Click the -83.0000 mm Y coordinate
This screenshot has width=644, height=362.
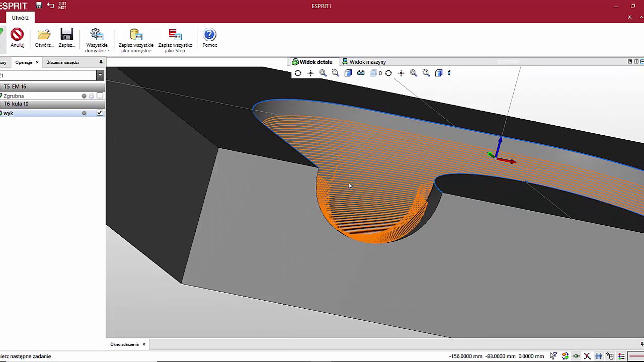point(501,356)
